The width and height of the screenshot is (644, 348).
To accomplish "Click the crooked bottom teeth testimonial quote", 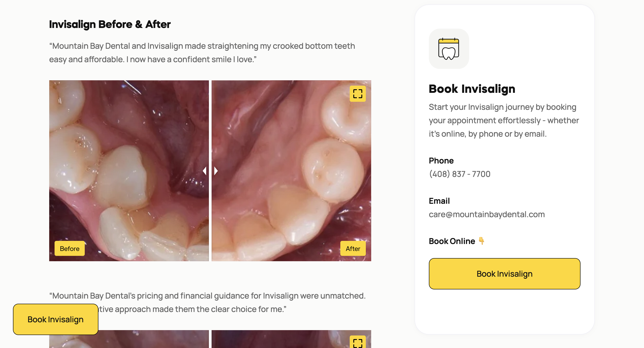I will [x=202, y=53].
